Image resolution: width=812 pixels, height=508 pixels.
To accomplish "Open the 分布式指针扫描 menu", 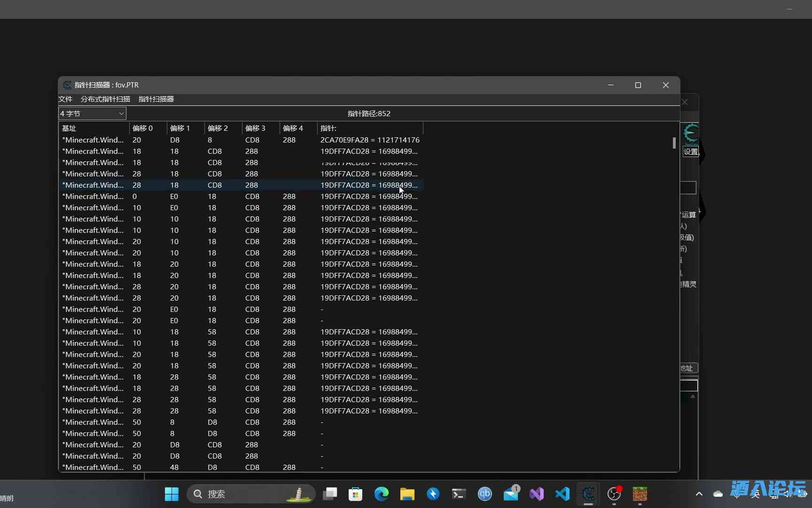I will point(105,99).
